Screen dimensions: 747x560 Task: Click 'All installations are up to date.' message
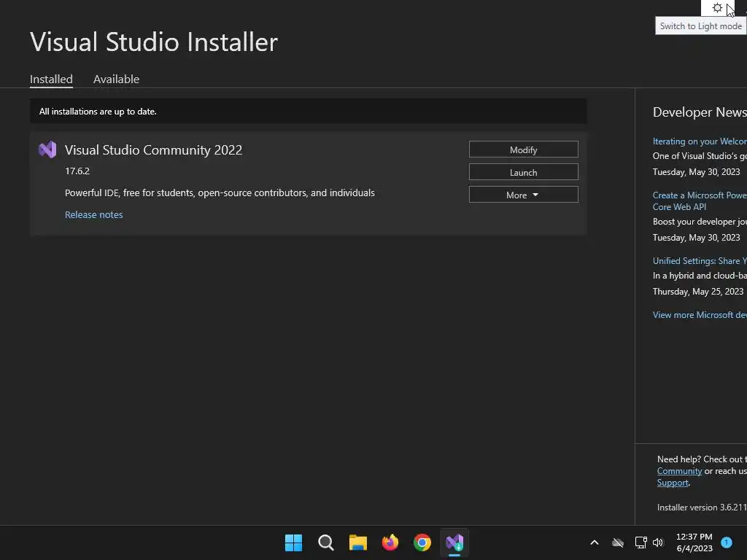[x=98, y=112]
